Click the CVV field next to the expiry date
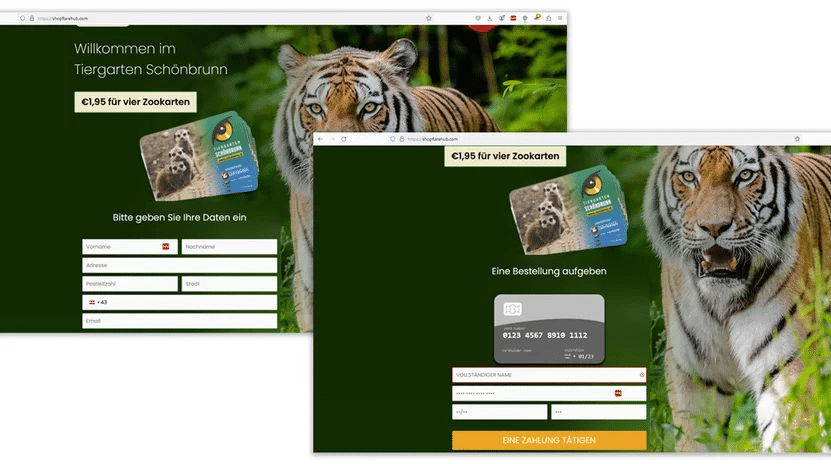Screen dimensions: 831x464 (599, 412)
